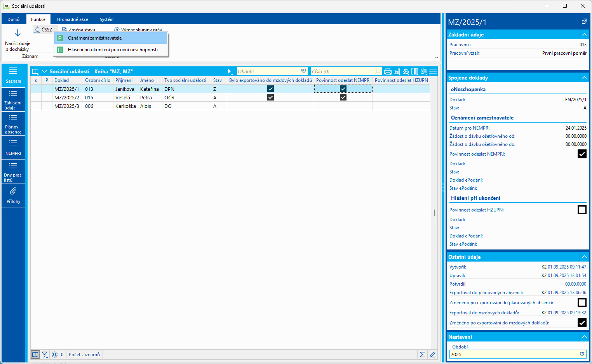This screenshot has height=364, width=592.
Task: Click the Načíst údaje z docházky arrow icon
Action: [x=17, y=33]
